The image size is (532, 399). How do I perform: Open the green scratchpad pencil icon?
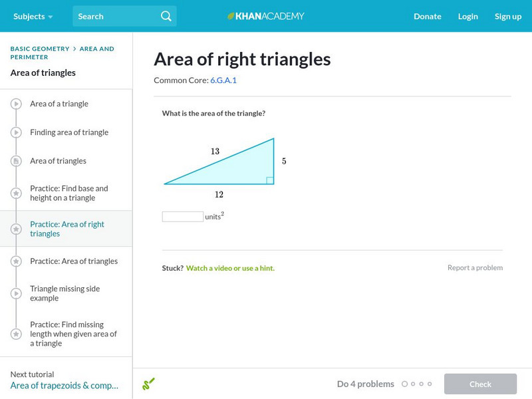pos(148,384)
